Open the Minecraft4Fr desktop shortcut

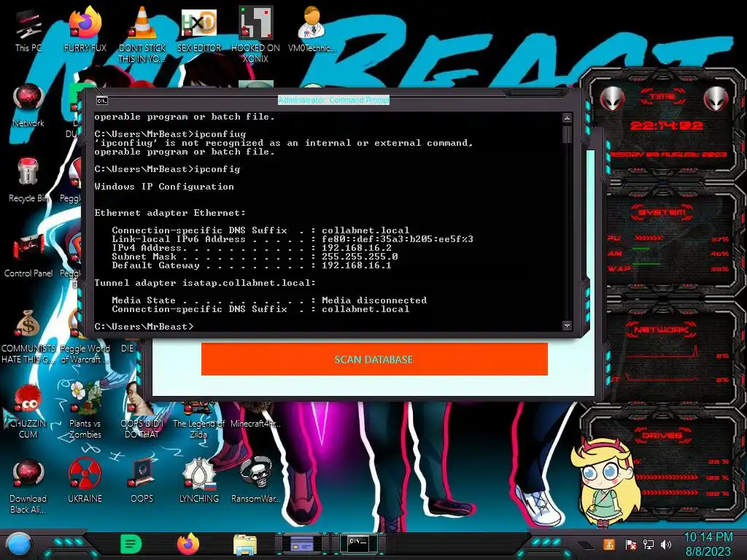tap(256, 416)
